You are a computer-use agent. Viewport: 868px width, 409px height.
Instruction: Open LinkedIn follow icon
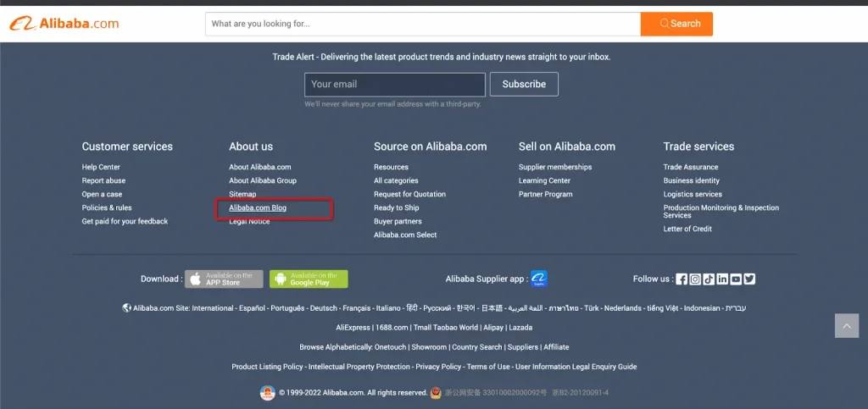pos(722,279)
